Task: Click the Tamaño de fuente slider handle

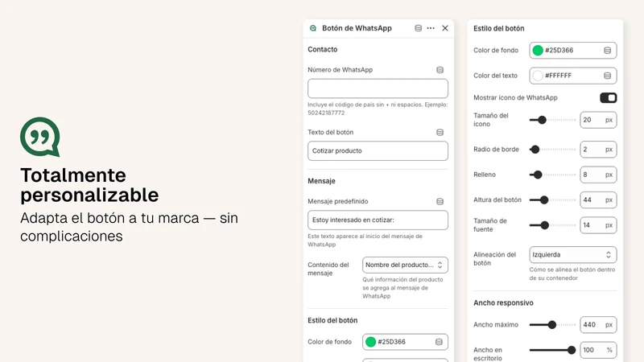Action: (x=545, y=225)
